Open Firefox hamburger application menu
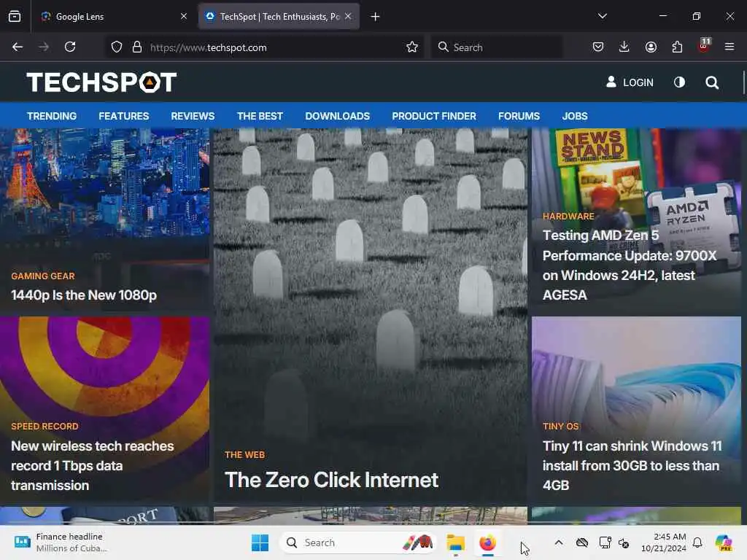This screenshot has height=560, width=747. click(729, 47)
